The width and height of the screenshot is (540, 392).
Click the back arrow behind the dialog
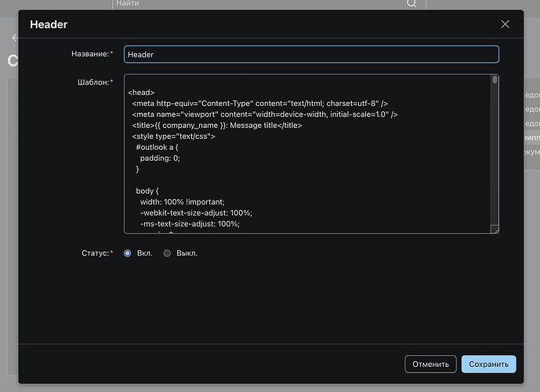click(x=15, y=38)
